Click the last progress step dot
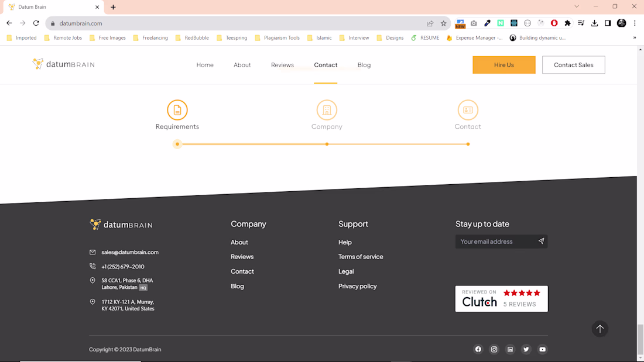Viewport: 644px width, 362px height. 468,144
